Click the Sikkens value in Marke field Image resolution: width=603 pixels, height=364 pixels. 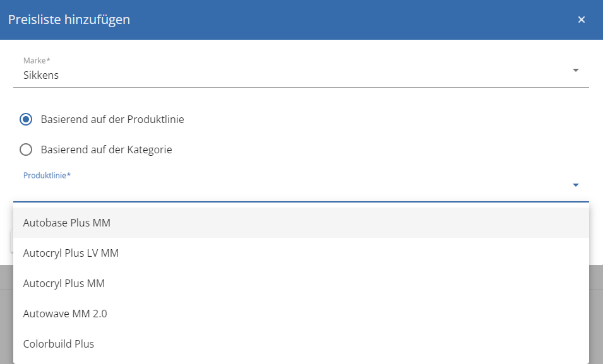point(41,75)
